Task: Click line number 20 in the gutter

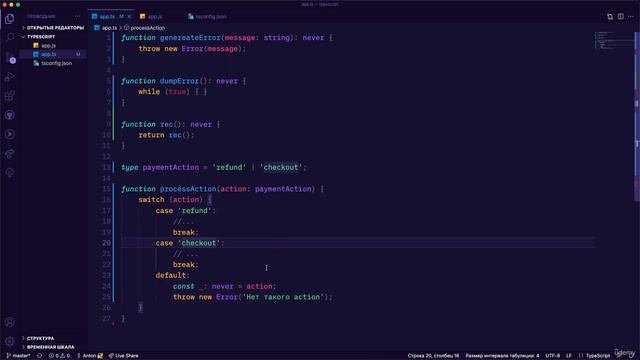Action: point(106,243)
